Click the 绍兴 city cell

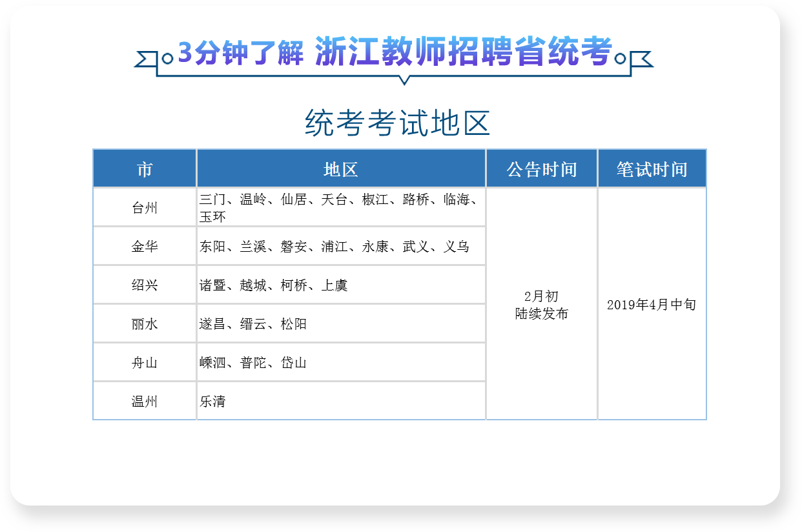click(x=145, y=285)
